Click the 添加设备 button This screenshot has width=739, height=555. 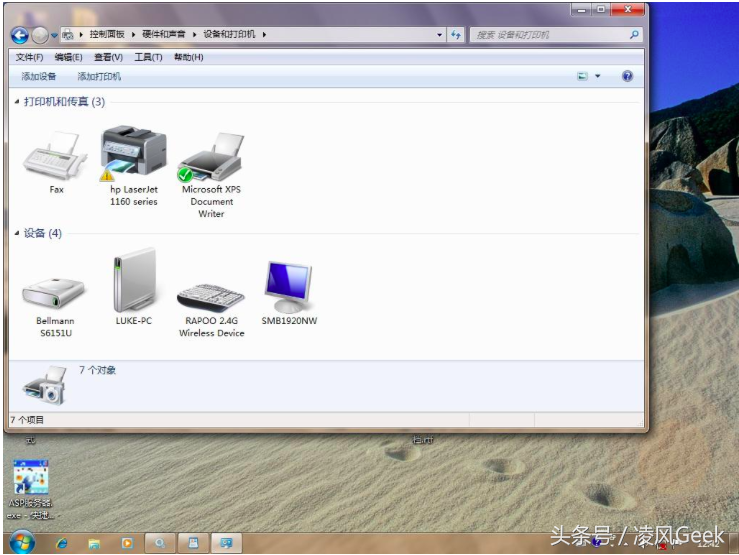pos(39,76)
